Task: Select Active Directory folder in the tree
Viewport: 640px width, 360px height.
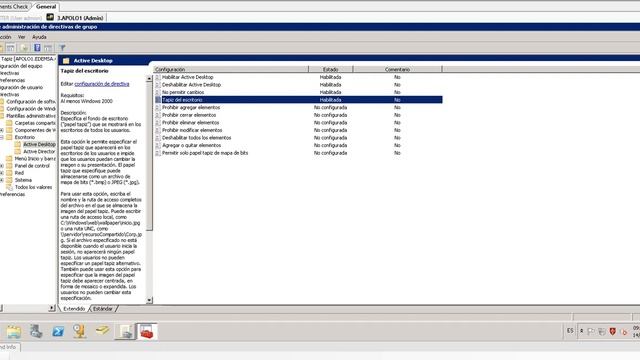Action: pos(39,151)
